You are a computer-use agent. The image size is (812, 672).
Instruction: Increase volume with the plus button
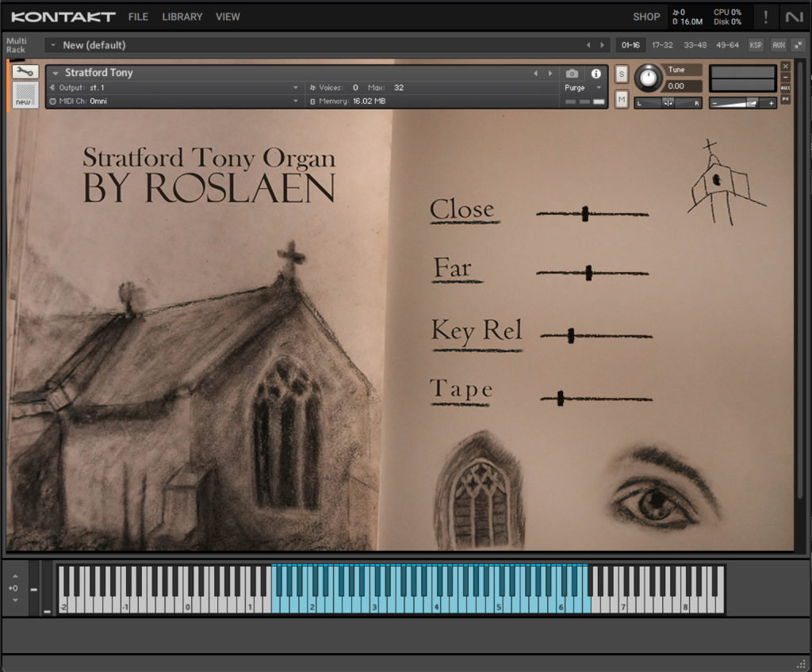point(771,104)
